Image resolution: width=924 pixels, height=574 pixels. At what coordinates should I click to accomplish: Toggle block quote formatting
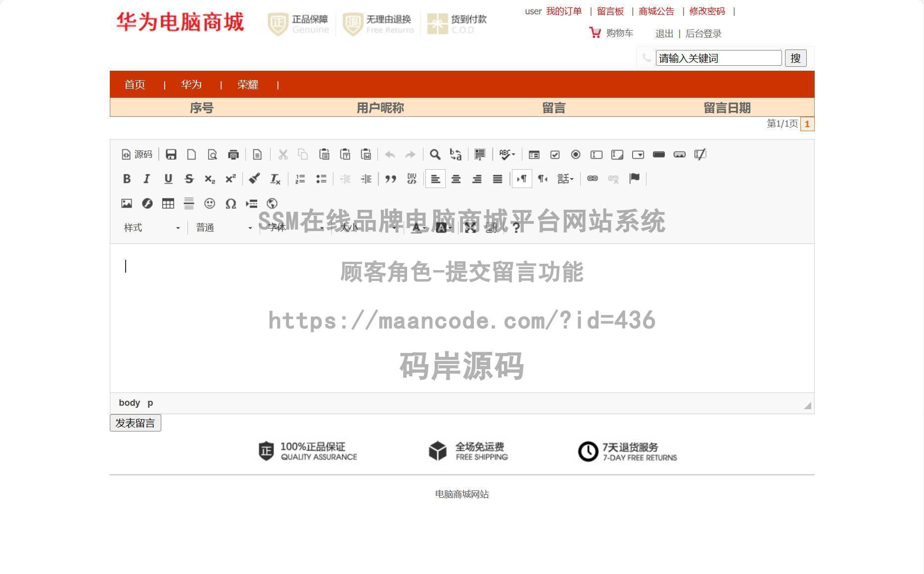click(391, 179)
